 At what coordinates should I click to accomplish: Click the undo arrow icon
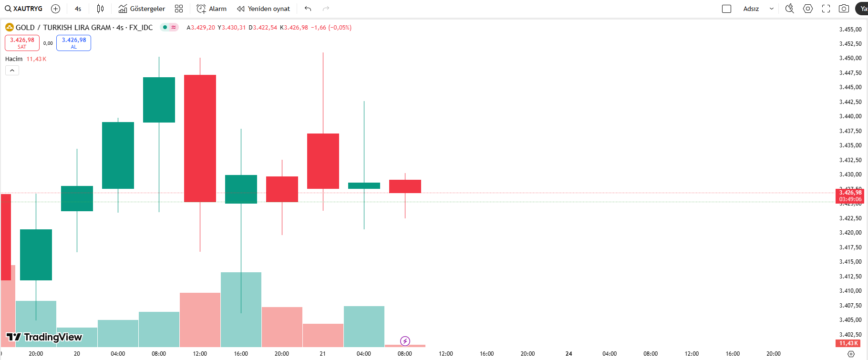pos(308,9)
